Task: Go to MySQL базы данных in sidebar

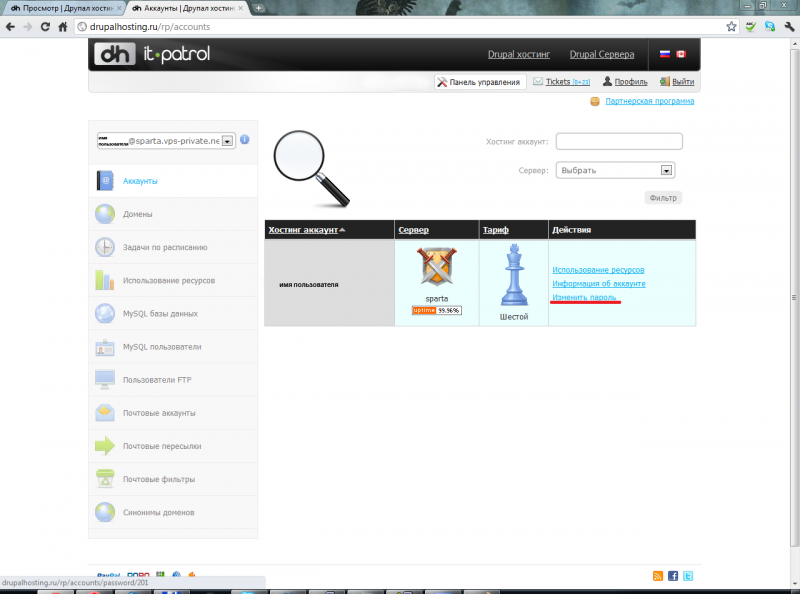Action: tap(159, 314)
